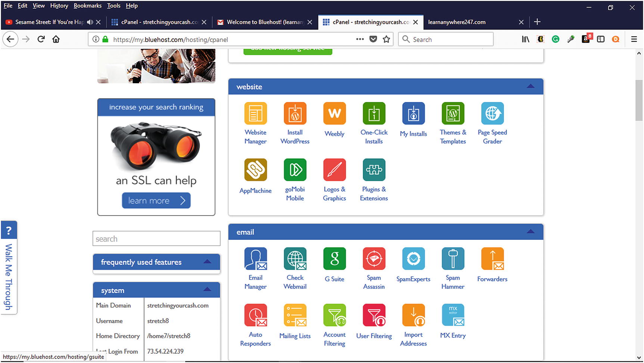Open MX Entry editor
Image resolution: width=644 pixels, height=363 pixels.
click(453, 316)
